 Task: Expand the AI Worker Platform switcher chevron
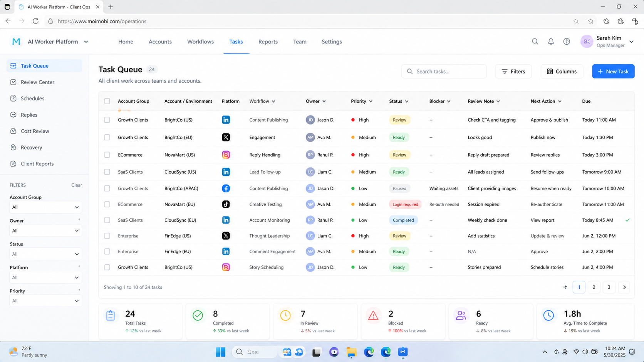pyautogui.click(x=86, y=42)
